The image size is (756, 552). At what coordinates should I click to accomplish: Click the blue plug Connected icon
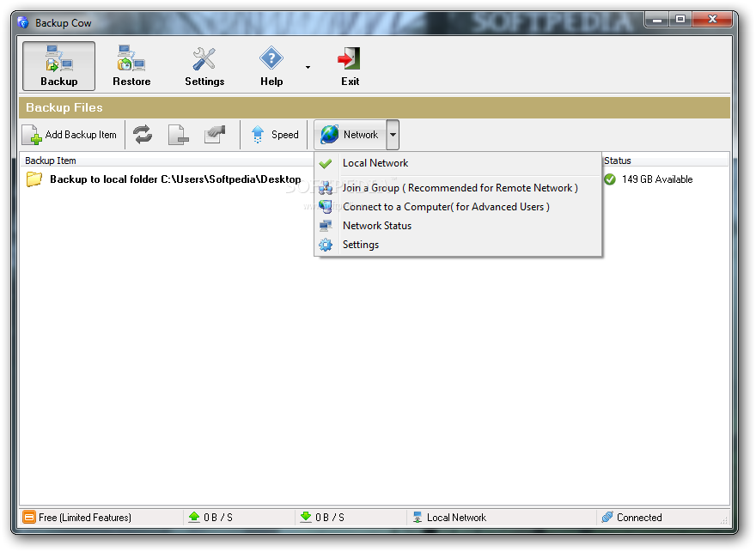607,517
